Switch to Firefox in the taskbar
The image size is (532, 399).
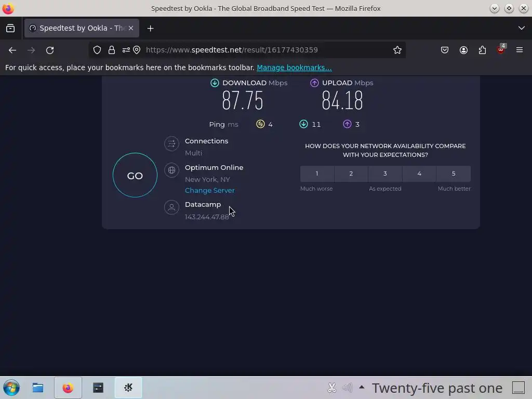point(68,388)
